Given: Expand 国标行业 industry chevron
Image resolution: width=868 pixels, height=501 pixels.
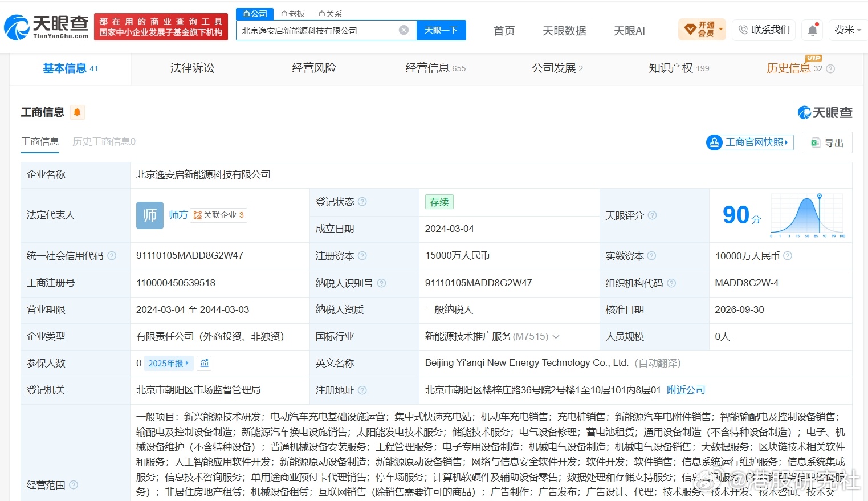Looking at the screenshot, I should pyautogui.click(x=556, y=337).
